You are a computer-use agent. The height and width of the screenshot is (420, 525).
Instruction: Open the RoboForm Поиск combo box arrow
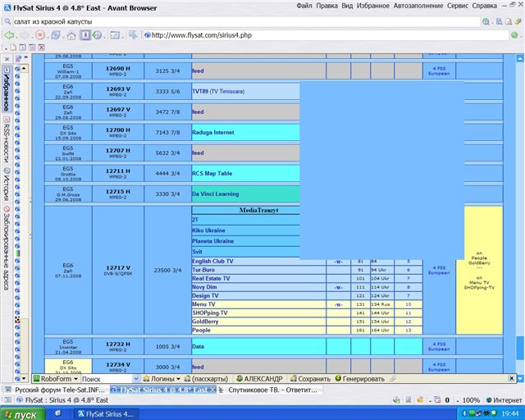135,379
